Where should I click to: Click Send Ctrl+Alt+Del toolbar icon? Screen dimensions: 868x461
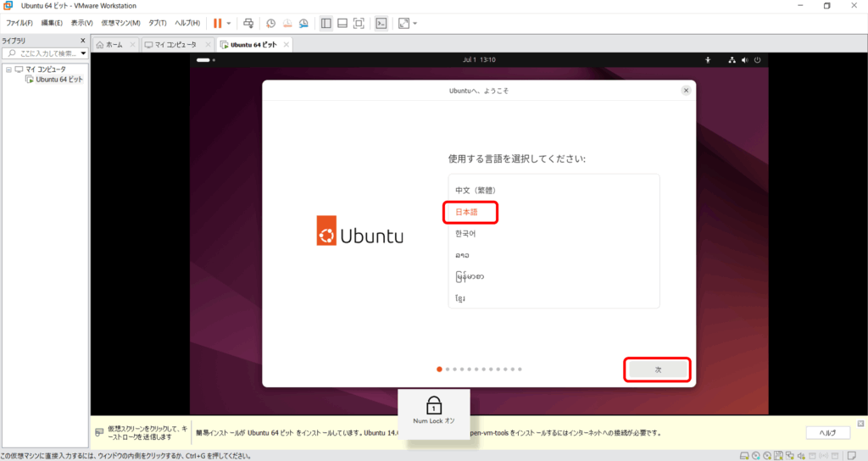(x=248, y=23)
